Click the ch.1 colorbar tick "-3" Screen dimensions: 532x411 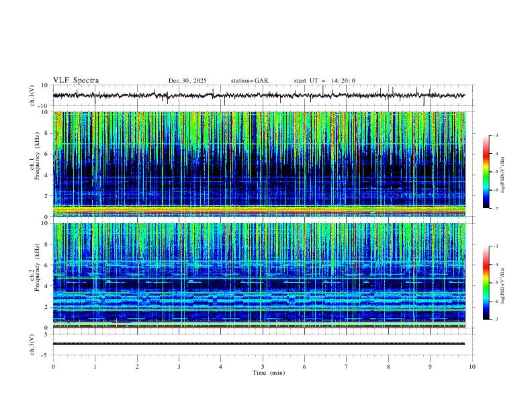pyautogui.click(x=496, y=135)
